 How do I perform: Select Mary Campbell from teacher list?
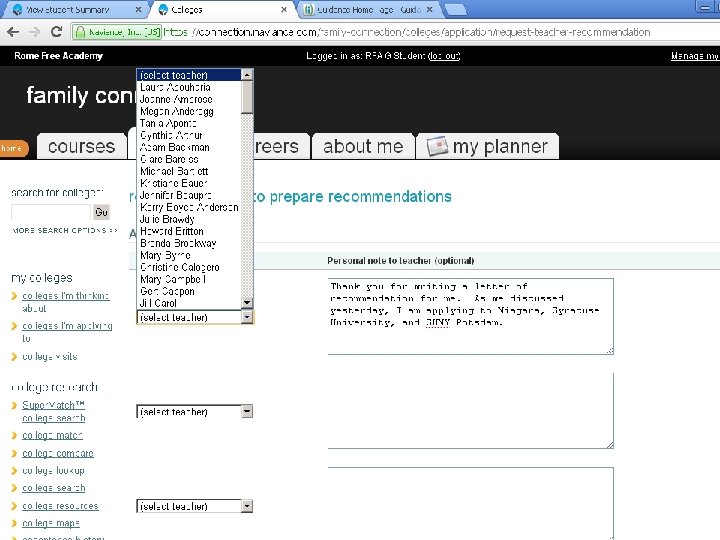[189, 279]
